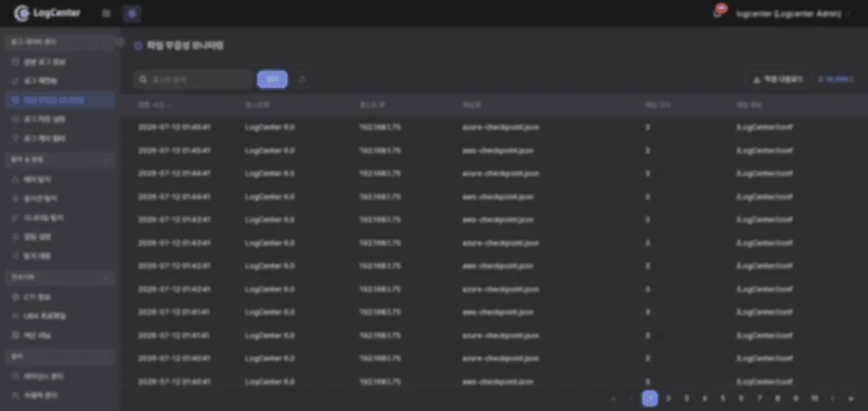Sort the table by the timestamp column header

tap(154, 104)
